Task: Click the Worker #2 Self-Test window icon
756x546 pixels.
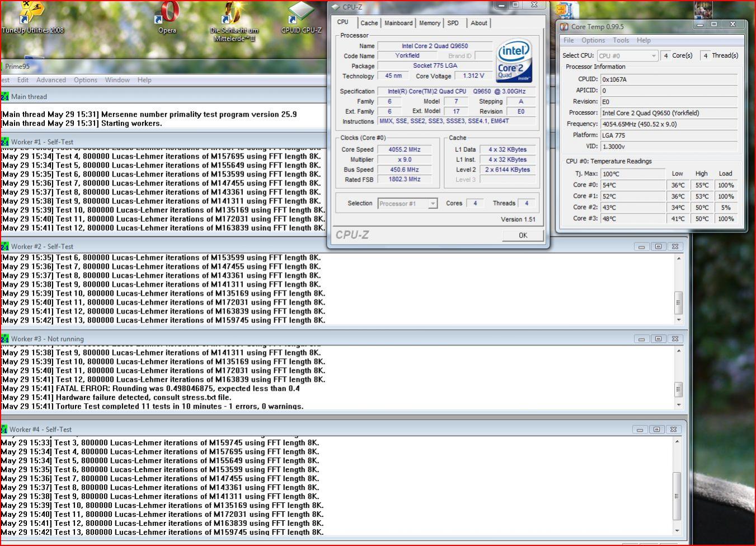Action: [x=4, y=246]
